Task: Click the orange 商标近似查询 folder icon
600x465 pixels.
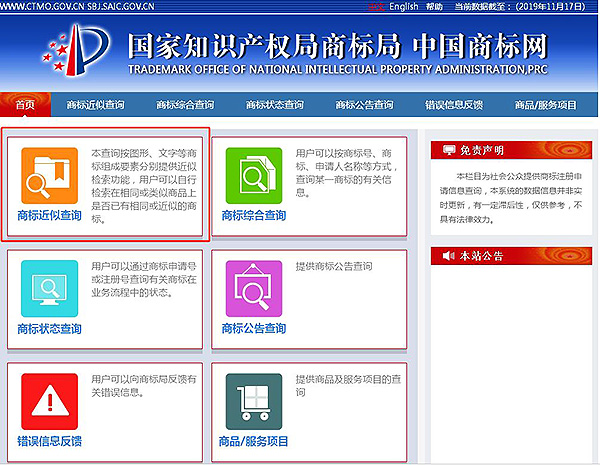Action: [x=49, y=175]
